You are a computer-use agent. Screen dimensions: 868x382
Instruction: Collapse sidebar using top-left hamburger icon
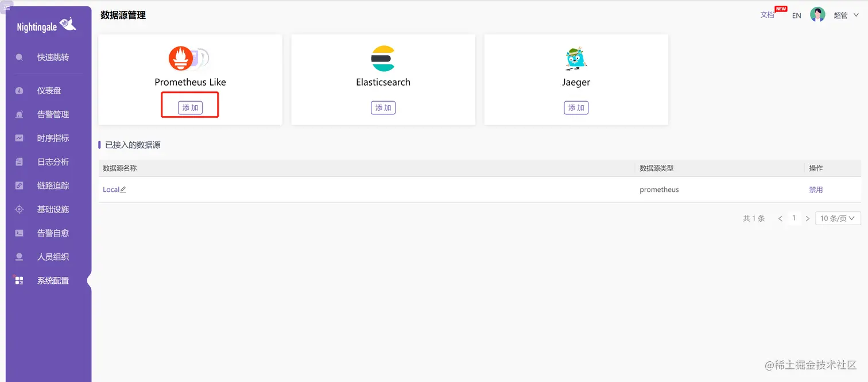[x=7, y=7]
